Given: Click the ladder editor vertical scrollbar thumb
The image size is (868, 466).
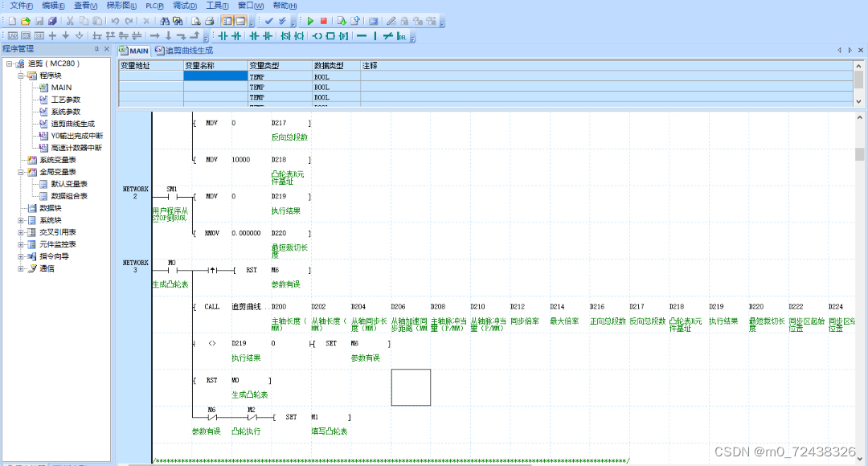Looking at the screenshot, I should (859, 153).
